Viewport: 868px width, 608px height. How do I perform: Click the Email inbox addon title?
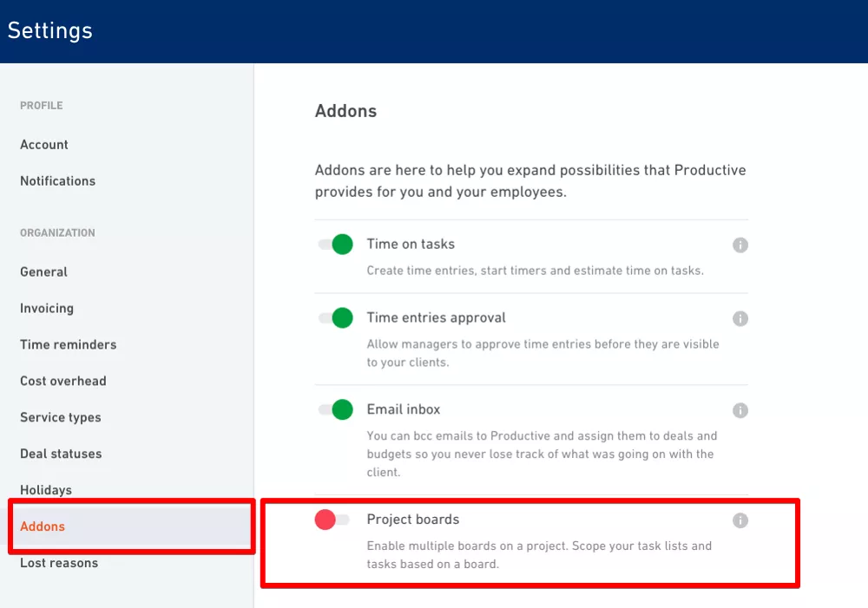coord(404,409)
